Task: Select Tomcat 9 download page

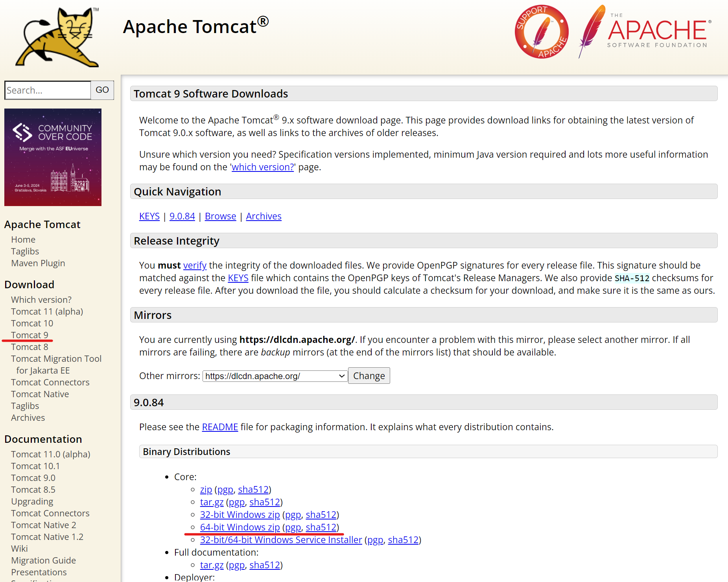Action: tap(30, 335)
